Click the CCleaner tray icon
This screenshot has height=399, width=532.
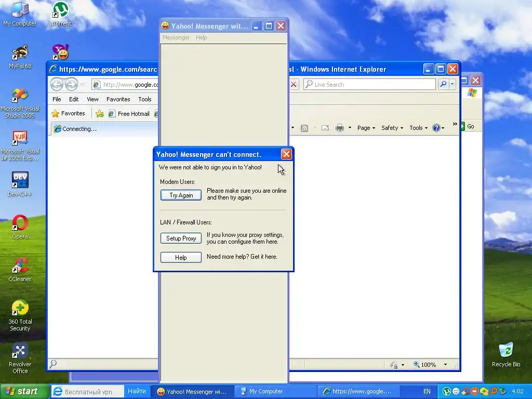[x=465, y=391]
